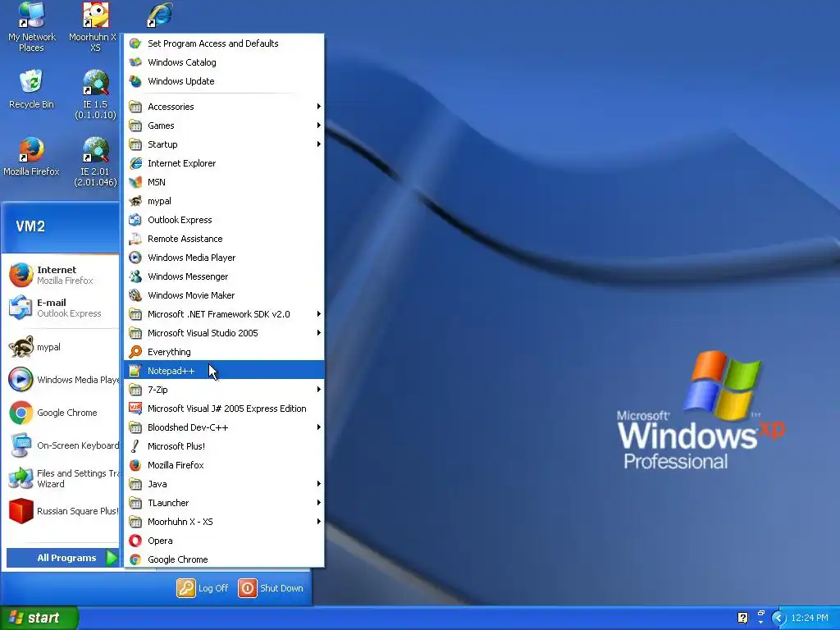Viewport: 840px width, 630px height.
Task: Click the Outlook Express E-mail icon
Action: pos(21,308)
